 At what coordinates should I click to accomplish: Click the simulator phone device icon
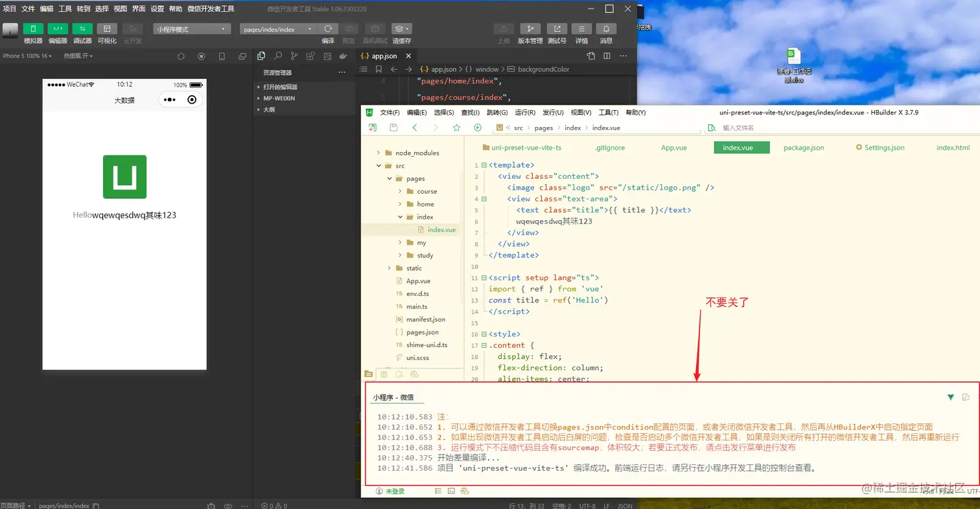click(x=222, y=56)
